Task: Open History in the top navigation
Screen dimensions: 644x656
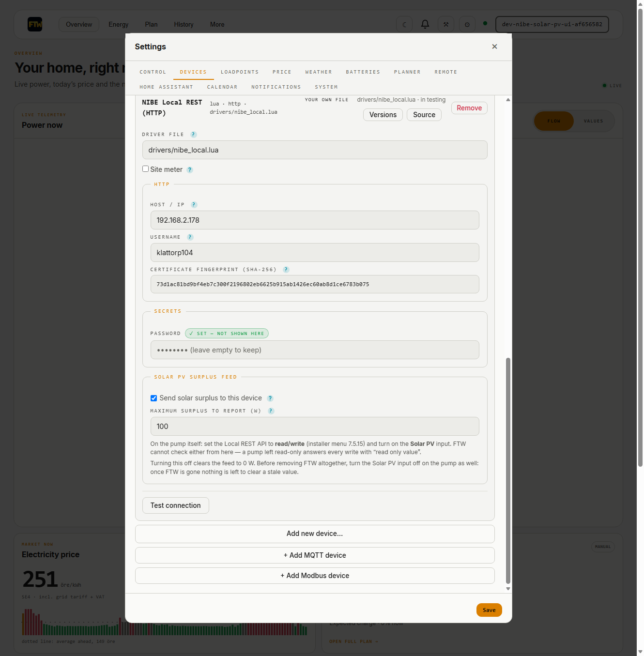Action: point(184,25)
